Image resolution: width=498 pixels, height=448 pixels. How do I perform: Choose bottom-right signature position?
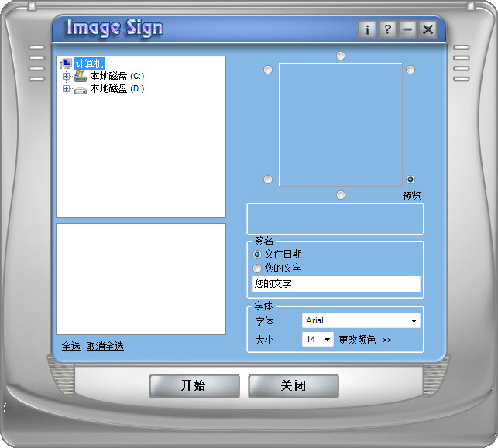coord(410,180)
